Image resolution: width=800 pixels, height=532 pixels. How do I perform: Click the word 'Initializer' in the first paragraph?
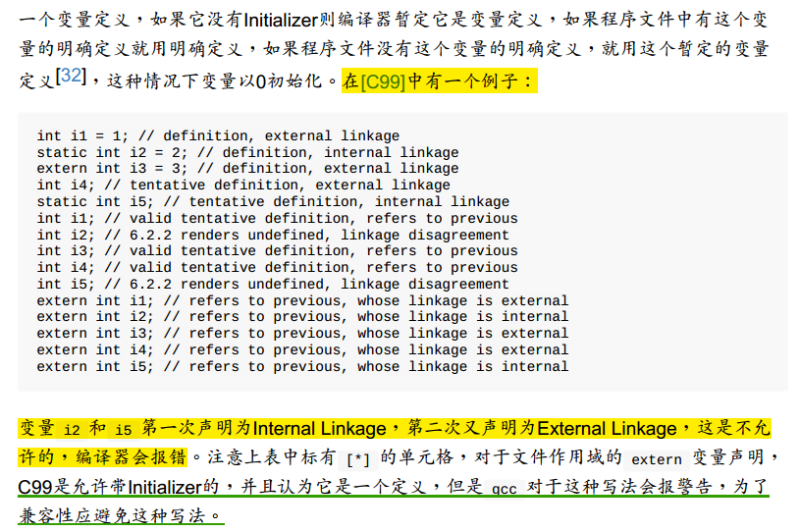[x=281, y=21]
